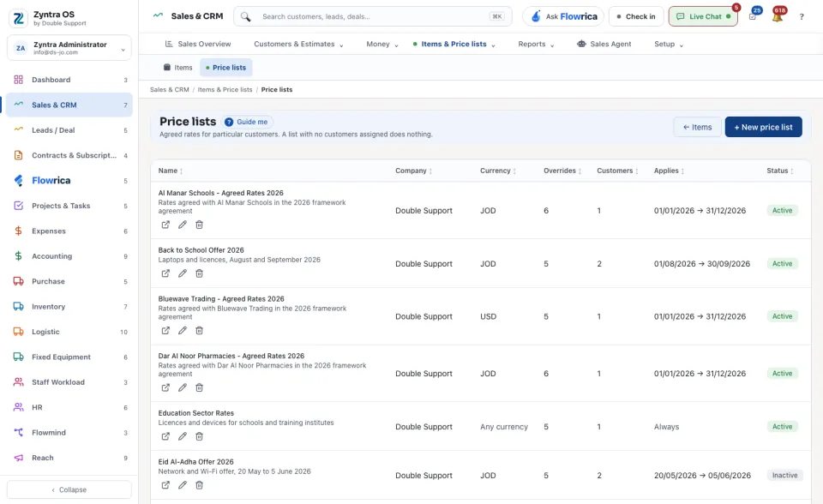This screenshot has width=823, height=504.
Task: Click the Check in button
Action: pos(636,16)
